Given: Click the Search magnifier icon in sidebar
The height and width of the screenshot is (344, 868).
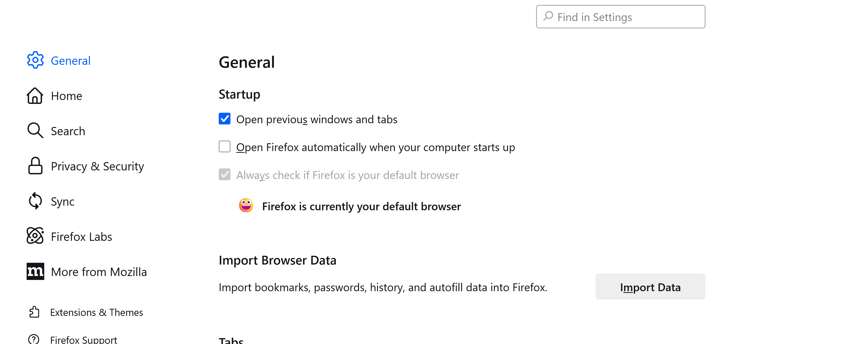Looking at the screenshot, I should click(35, 131).
